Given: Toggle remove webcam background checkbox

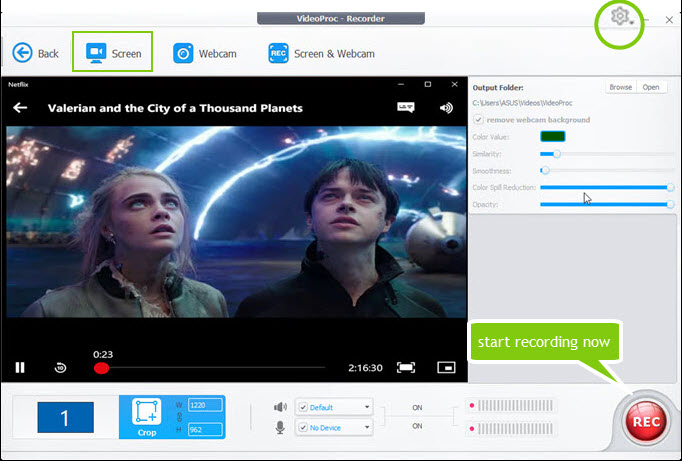Looking at the screenshot, I should point(478,120).
